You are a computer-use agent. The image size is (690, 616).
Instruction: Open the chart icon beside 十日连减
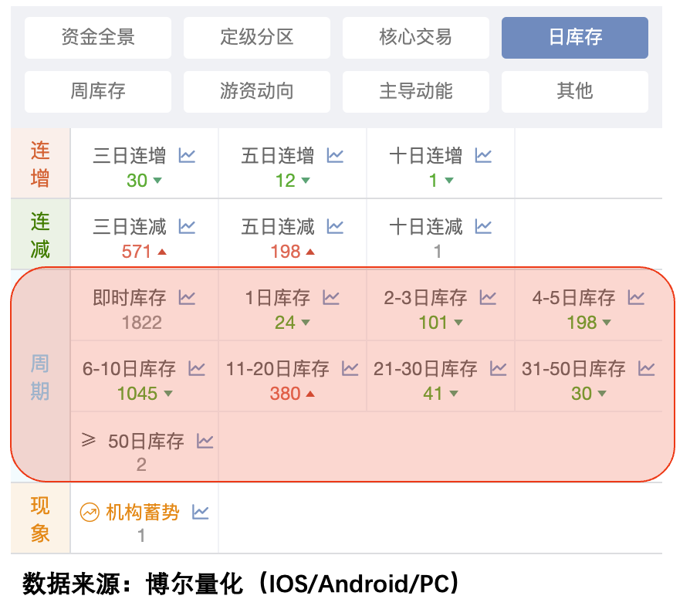click(x=483, y=227)
